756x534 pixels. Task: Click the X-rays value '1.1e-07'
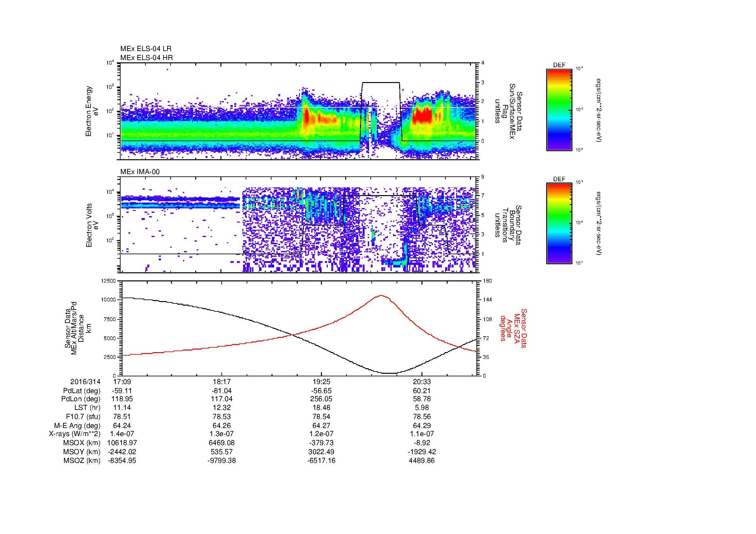point(421,434)
